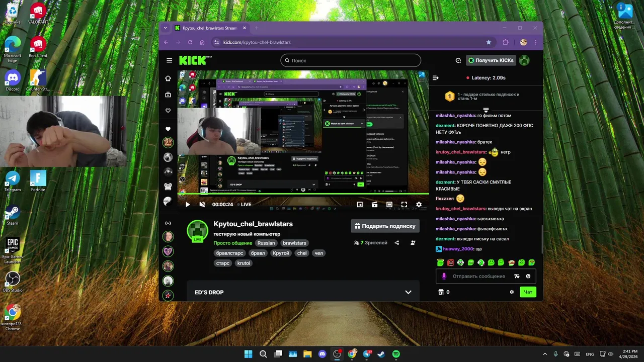Unmute the stream audio
644x362 pixels.
click(202, 205)
